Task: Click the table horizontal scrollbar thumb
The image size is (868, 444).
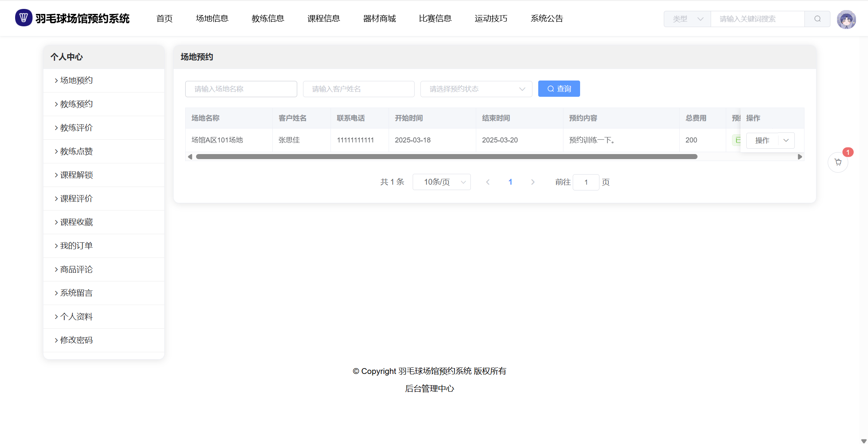Action: [x=446, y=157]
